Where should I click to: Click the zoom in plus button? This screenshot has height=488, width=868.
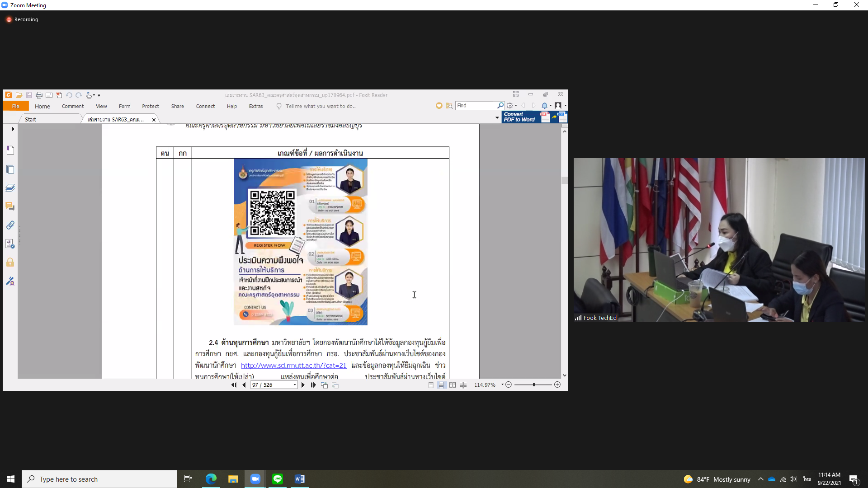point(557,385)
